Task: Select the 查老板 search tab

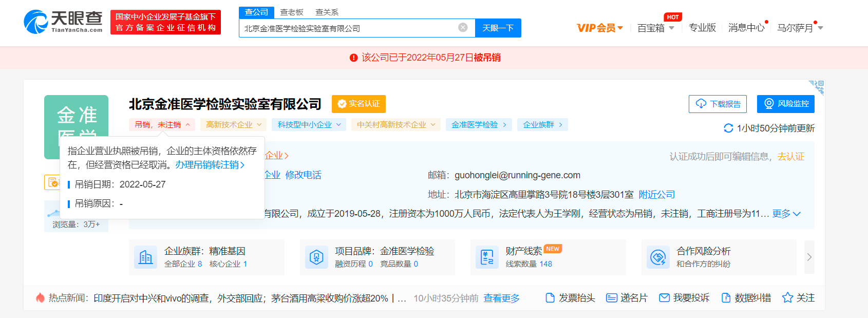Action: 292,12
